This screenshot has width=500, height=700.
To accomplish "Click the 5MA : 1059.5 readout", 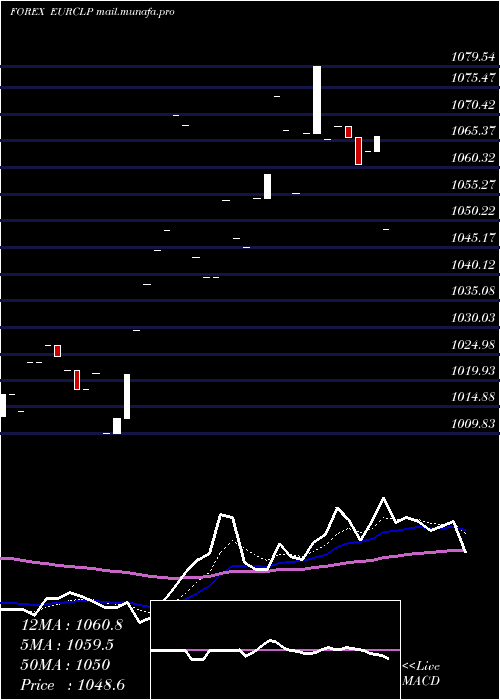I will click(67, 644).
